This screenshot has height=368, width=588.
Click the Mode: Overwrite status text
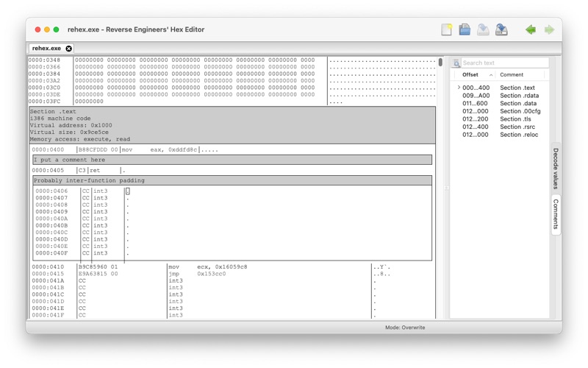click(405, 328)
